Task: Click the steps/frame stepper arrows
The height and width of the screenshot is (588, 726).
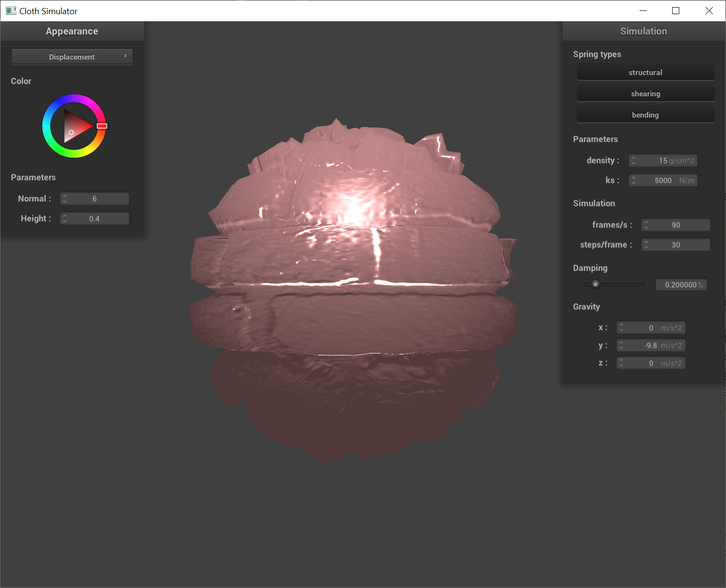Action: (x=646, y=245)
